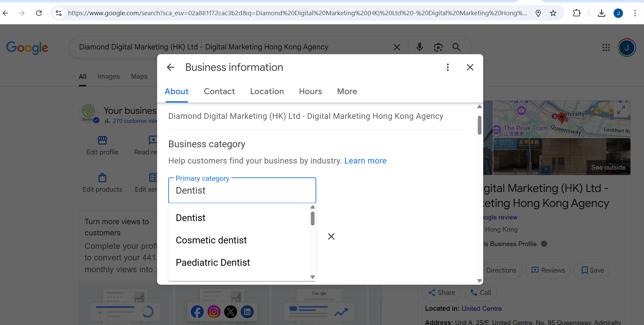This screenshot has width=644, height=325.
Task: Click the suggestions list scroll-up arrow
Action: coord(313,207)
